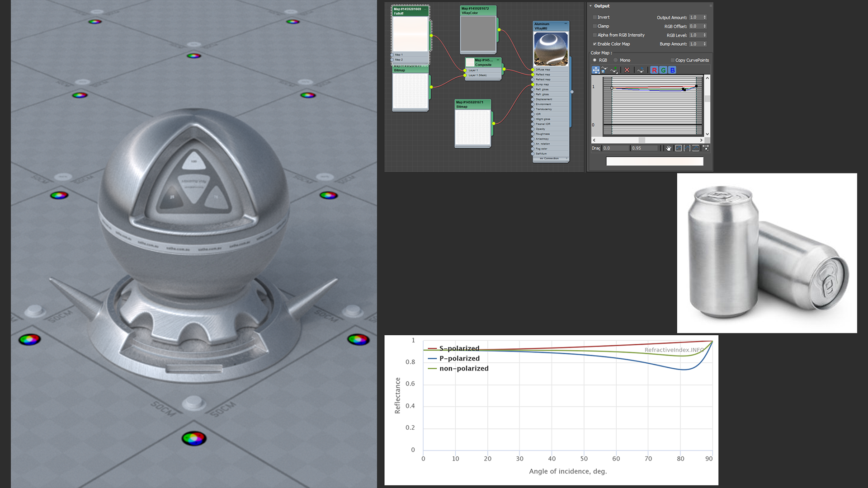The image size is (868, 488).
Task: Click the Opacity slot on Aluminum node
Action: pyautogui.click(x=551, y=129)
